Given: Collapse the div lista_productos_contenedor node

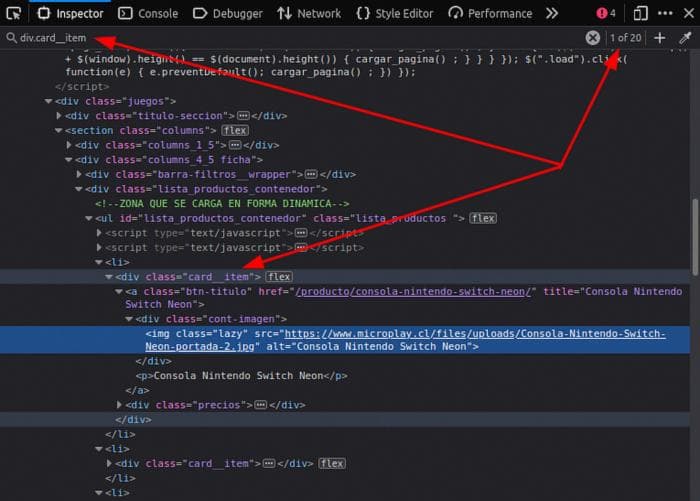Looking at the screenshot, I should [79, 189].
